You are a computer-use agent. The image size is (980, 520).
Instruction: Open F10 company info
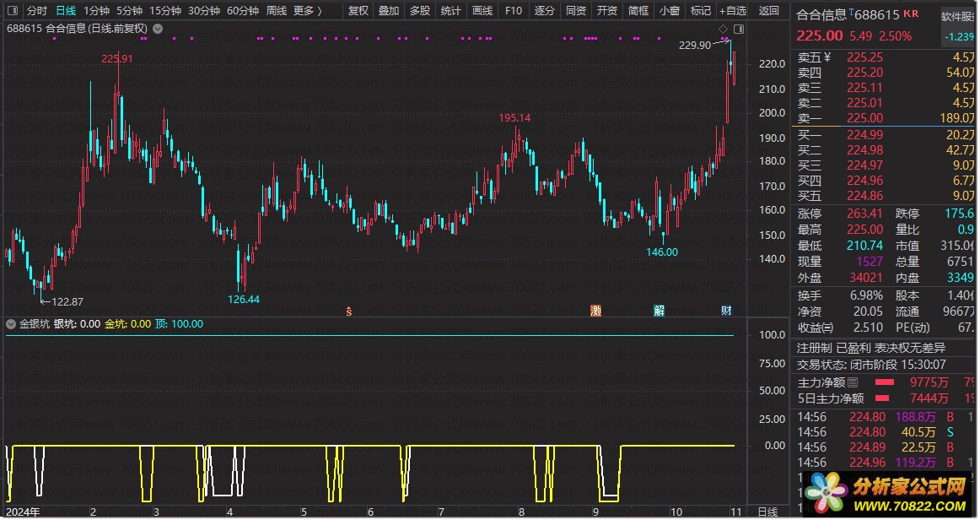pos(513,11)
